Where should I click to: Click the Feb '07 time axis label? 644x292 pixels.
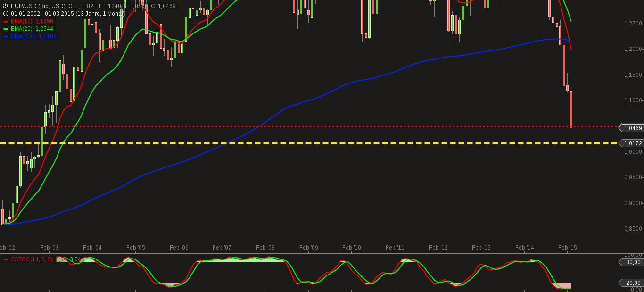222,247
